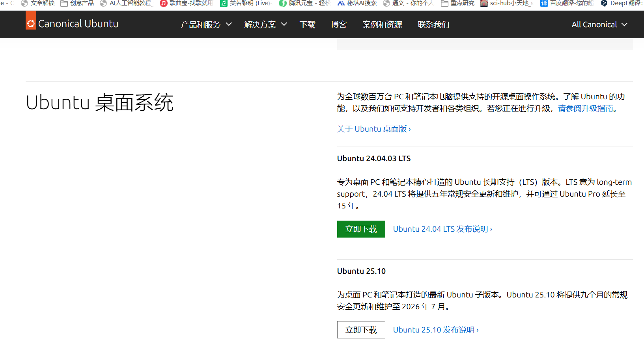Click the Canonical Ubuntu site title

[78, 24]
